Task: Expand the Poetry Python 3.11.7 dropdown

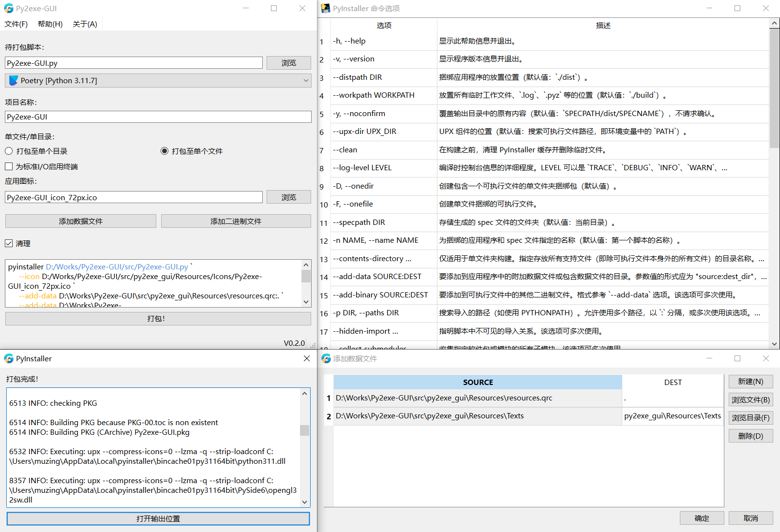Action: [x=305, y=81]
